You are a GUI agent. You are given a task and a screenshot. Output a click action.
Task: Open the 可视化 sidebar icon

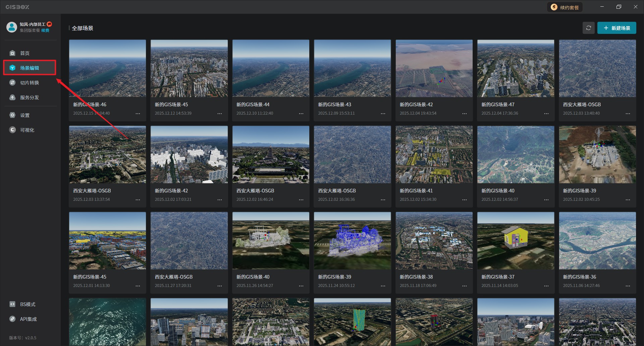pyautogui.click(x=12, y=130)
